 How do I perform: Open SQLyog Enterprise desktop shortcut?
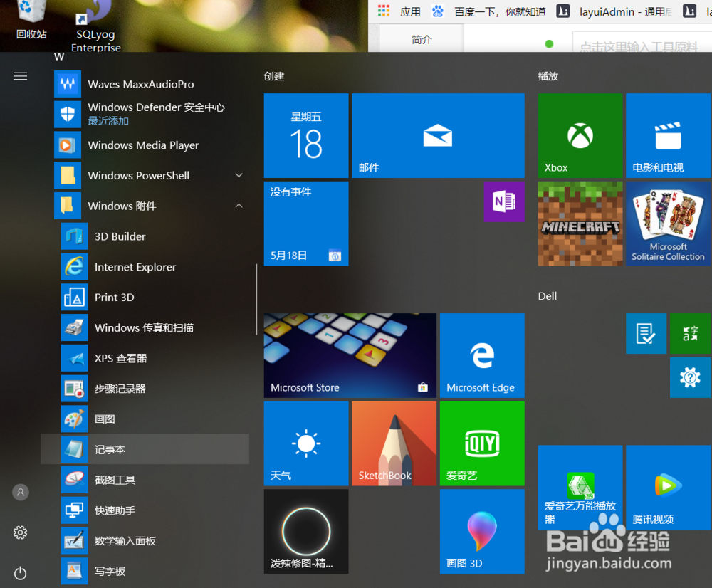click(96, 26)
